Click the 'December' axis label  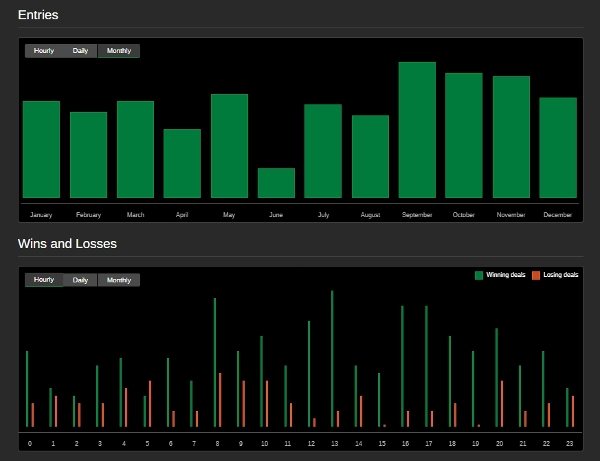click(558, 215)
